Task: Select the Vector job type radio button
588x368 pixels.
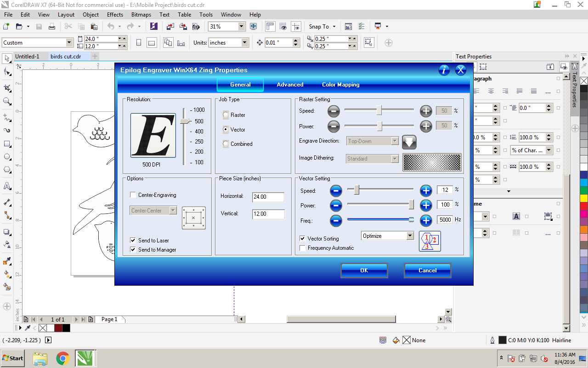Action: pyautogui.click(x=226, y=130)
